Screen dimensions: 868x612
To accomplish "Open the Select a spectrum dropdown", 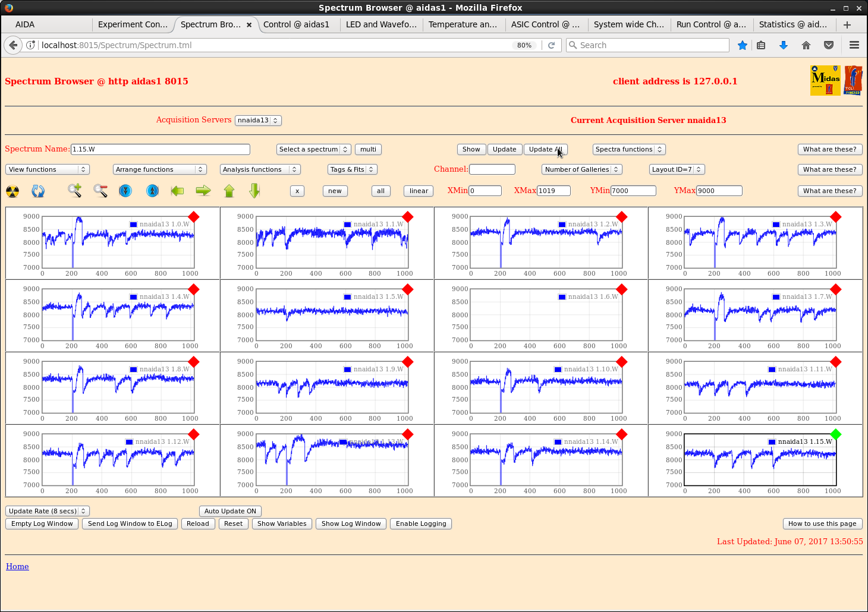I will tap(313, 149).
